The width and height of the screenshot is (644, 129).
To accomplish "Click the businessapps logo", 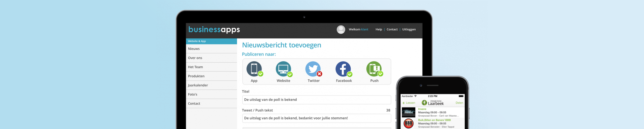I will pos(214,30).
